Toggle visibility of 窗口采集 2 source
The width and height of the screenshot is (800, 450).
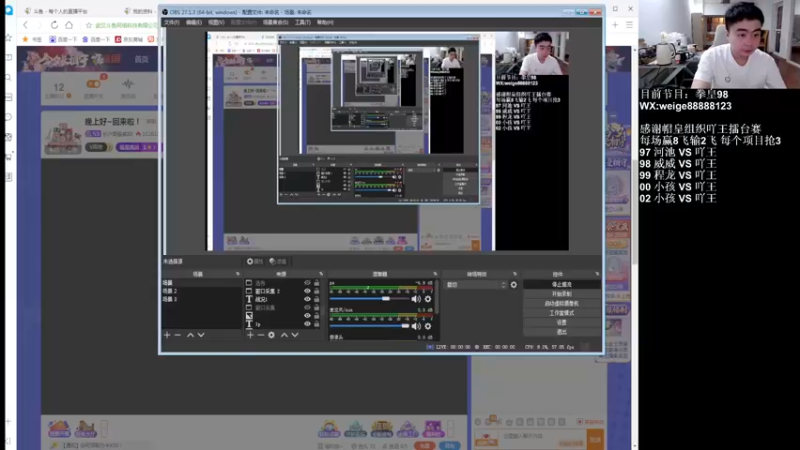click(x=307, y=291)
